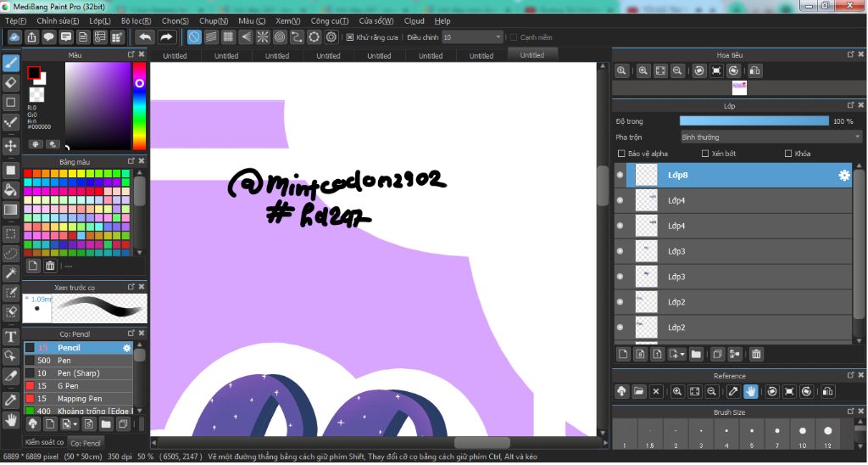Select the Text tool

click(x=10, y=336)
